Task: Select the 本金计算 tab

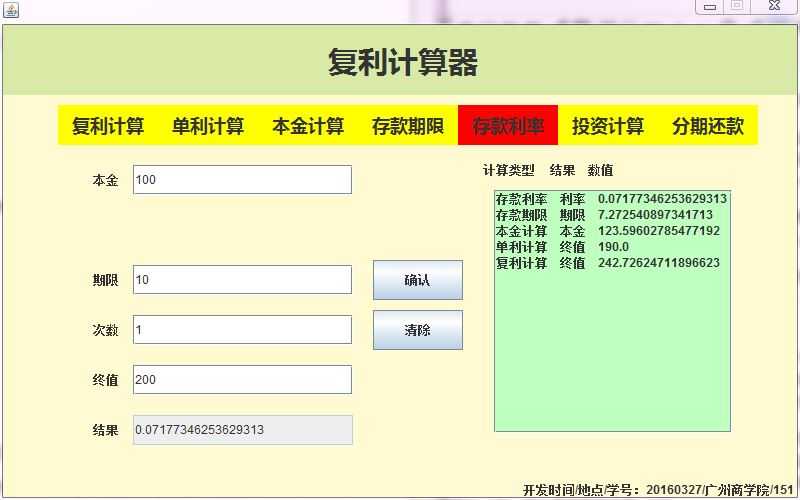Action: coord(308,126)
